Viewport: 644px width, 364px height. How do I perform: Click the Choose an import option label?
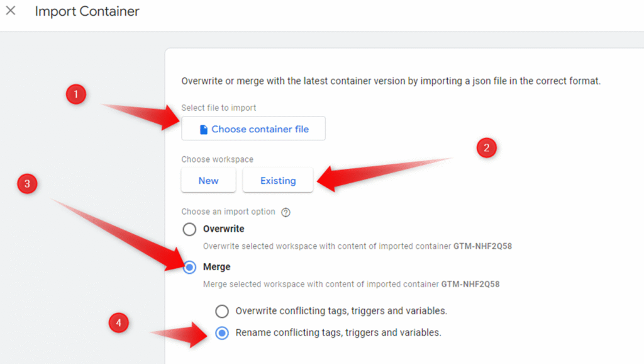pos(229,212)
